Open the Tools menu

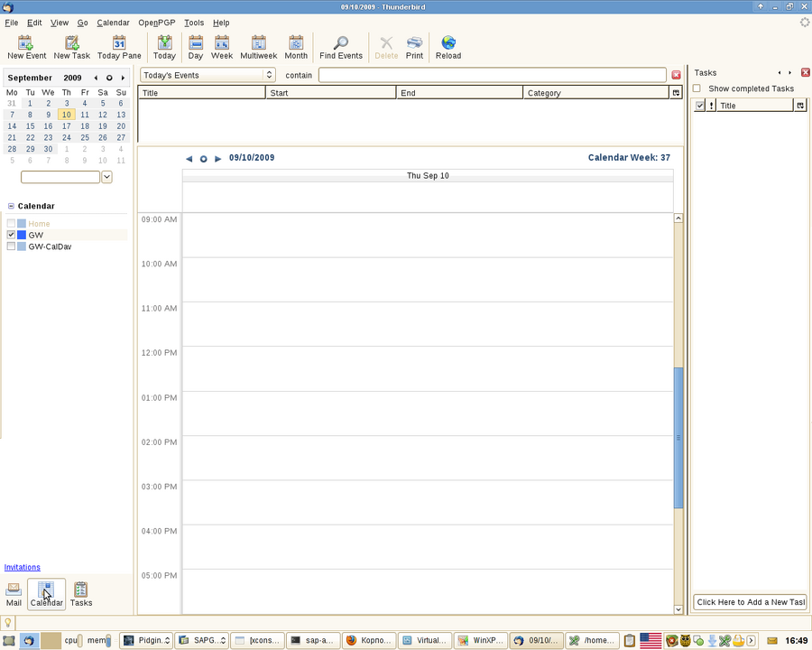tap(193, 23)
